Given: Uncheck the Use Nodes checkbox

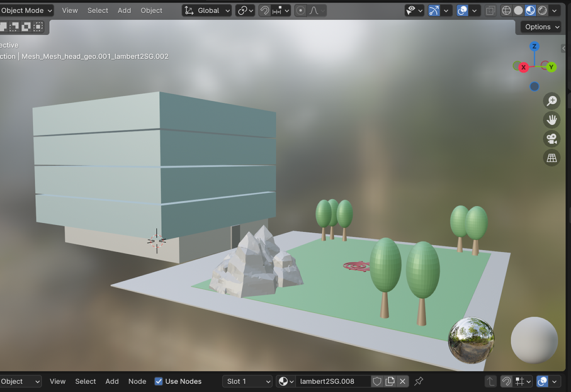Looking at the screenshot, I should pos(159,381).
